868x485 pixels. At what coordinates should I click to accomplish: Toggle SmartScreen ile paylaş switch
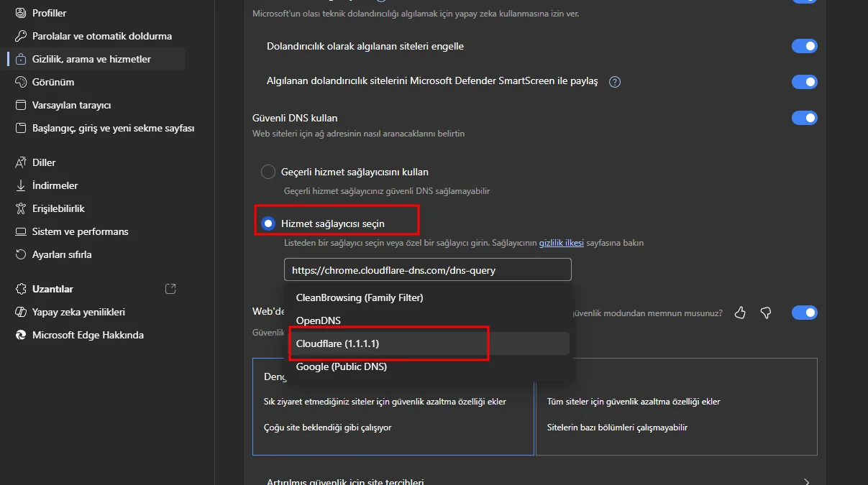coord(805,82)
